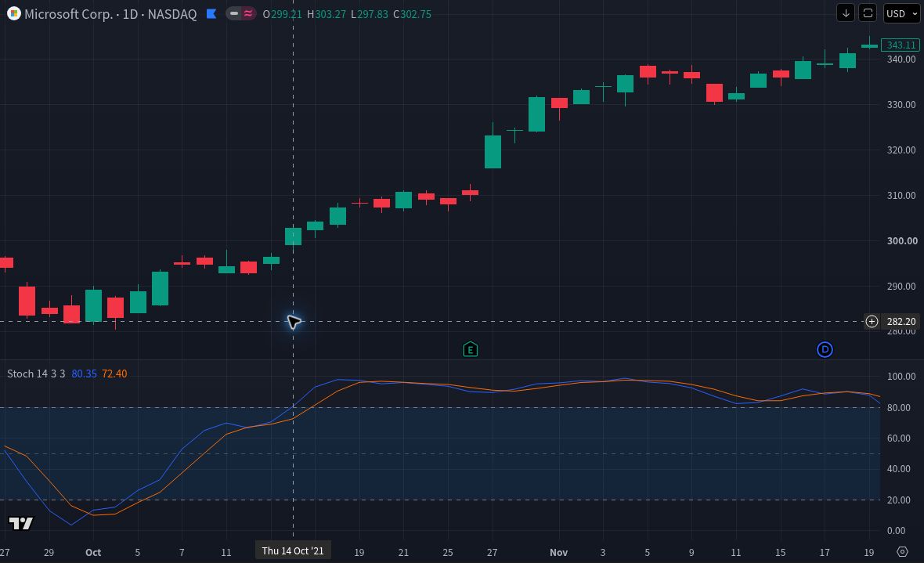Click the 0.00 label on the Stoch scale
Viewport: 924px width, 563px height.
click(x=897, y=531)
